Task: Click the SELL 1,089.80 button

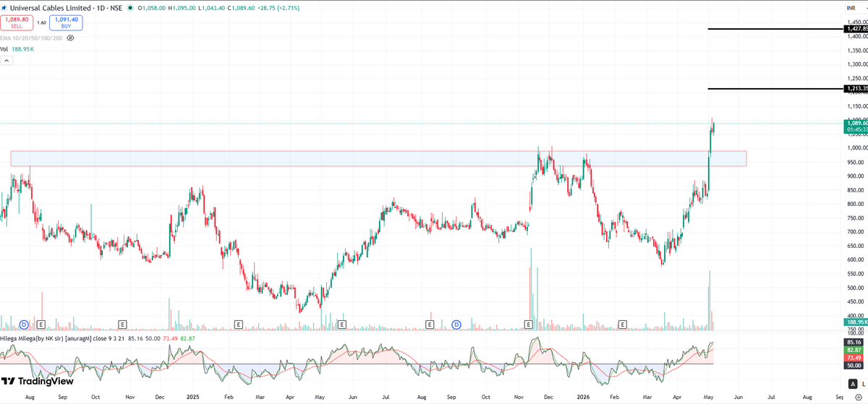Action: [x=17, y=23]
